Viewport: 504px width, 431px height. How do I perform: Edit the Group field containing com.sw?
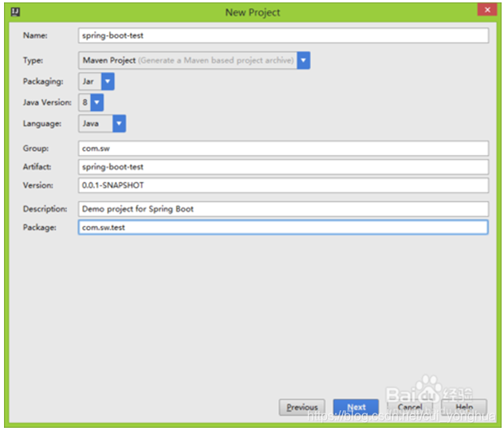pyautogui.click(x=283, y=148)
